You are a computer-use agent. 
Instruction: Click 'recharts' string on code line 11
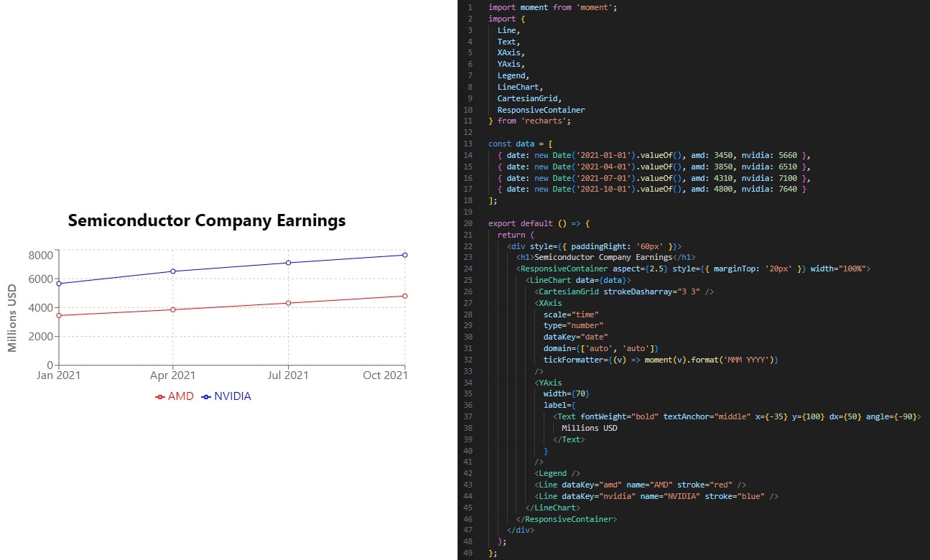(542, 121)
